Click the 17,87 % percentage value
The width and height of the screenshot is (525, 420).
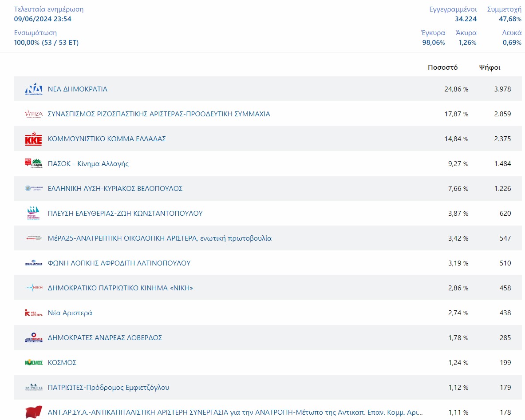click(x=456, y=114)
